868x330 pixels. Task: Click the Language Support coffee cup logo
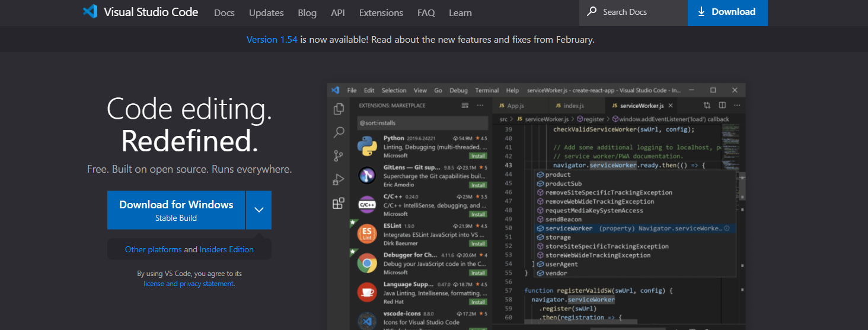coord(367,291)
